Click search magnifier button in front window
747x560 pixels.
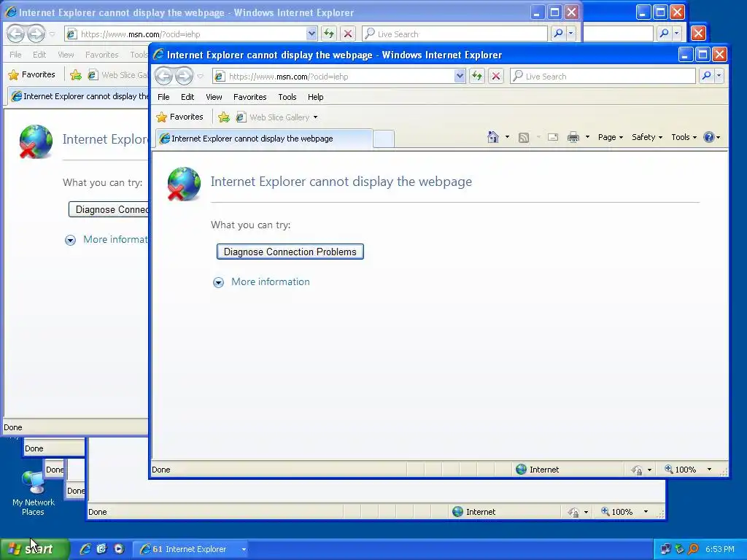[706, 76]
